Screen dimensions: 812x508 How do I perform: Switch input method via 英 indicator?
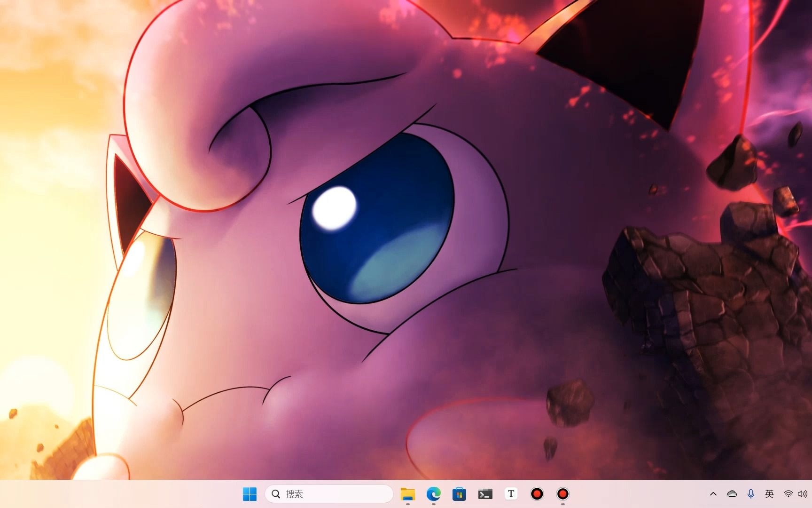(769, 494)
